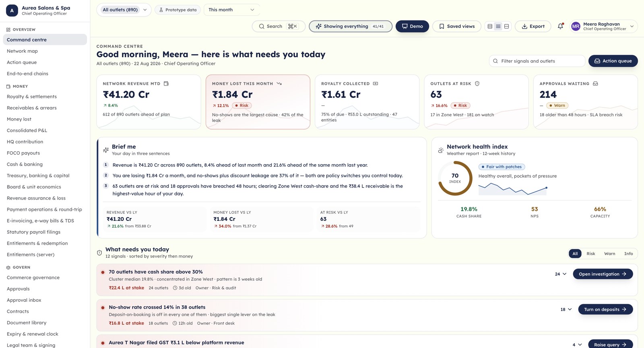Click calendar icon beside Network Revenue MTD
The height and width of the screenshot is (348, 644).
point(166,84)
